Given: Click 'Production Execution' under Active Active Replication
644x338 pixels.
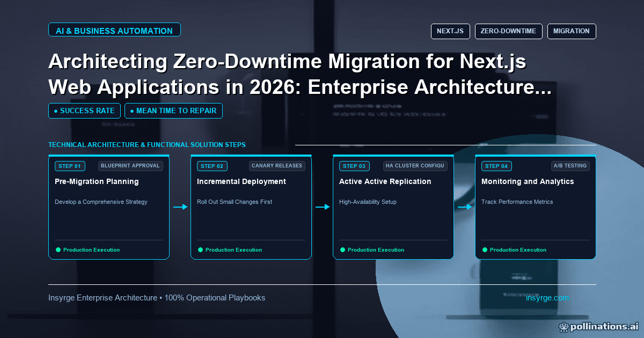Looking at the screenshot, I should click(x=376, y=250).
